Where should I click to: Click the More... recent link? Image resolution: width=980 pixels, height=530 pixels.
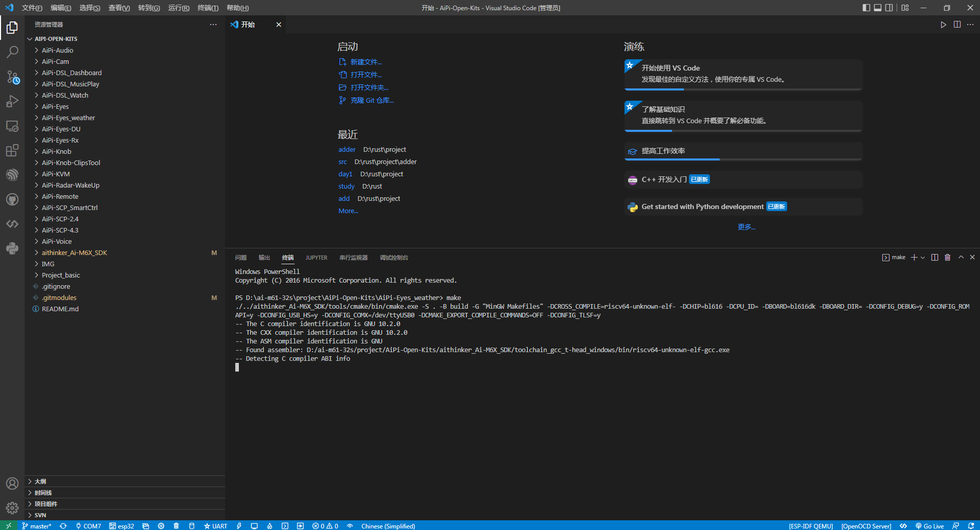click(348, 211)
